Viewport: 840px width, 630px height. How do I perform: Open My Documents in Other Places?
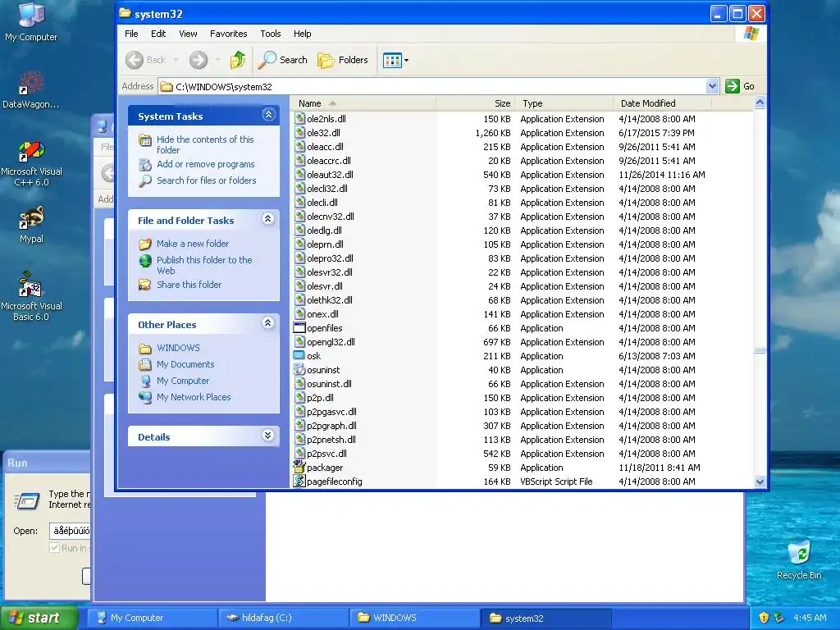point(185,364)
